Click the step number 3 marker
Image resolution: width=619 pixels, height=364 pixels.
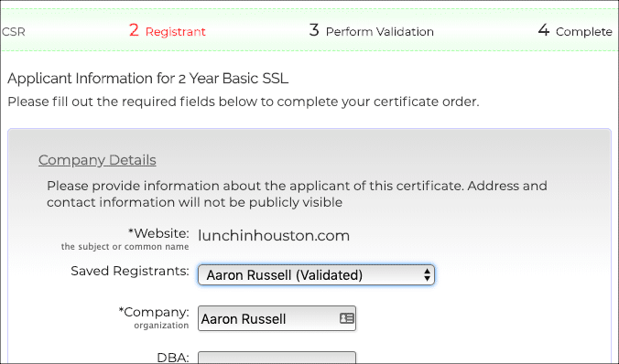click(x=314, y=30)
